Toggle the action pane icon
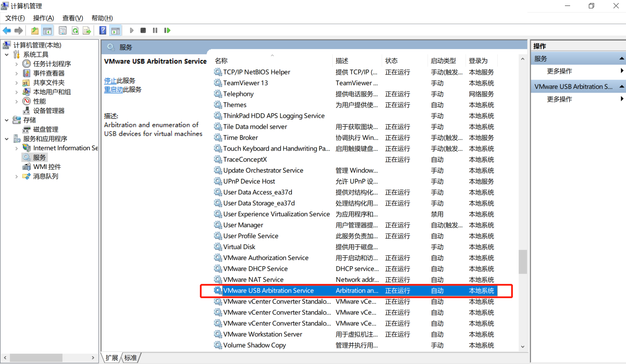Screen dimensions: 626x364 [116, 30]
